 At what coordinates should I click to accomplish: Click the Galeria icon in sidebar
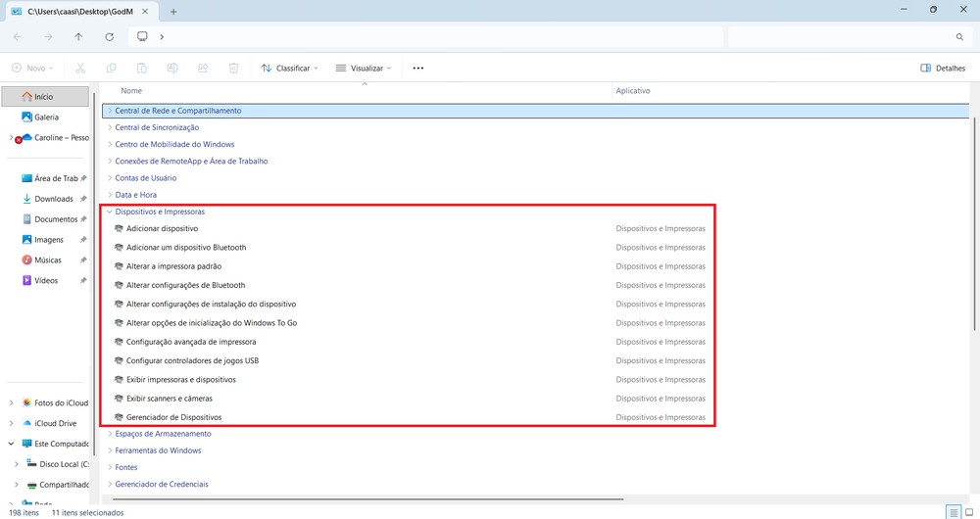26,117
